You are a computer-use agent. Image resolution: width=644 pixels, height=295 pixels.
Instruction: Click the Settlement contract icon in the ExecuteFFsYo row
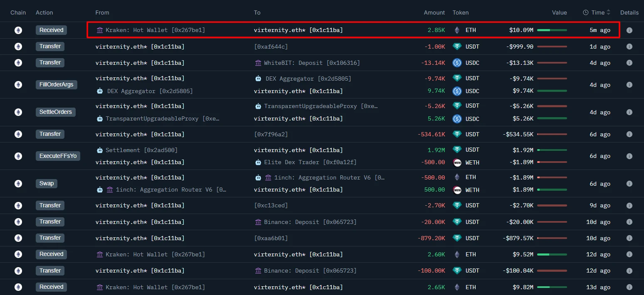coord(100,150)
